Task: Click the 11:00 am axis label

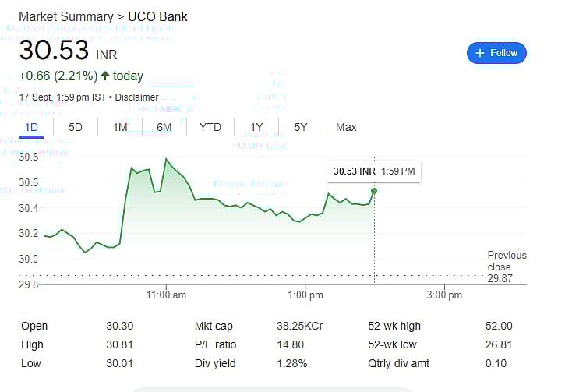Action: [x=166, y=295]
